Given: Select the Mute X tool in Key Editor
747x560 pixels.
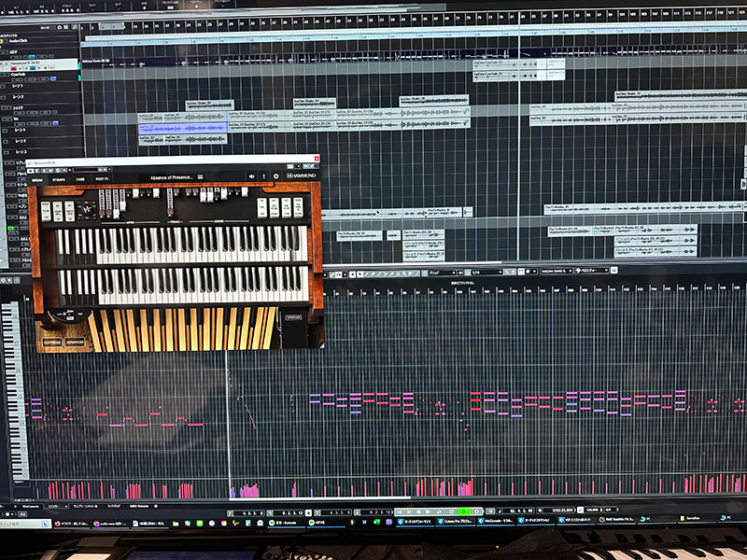Looking at the screenshot, I should [x=399, y=273].
